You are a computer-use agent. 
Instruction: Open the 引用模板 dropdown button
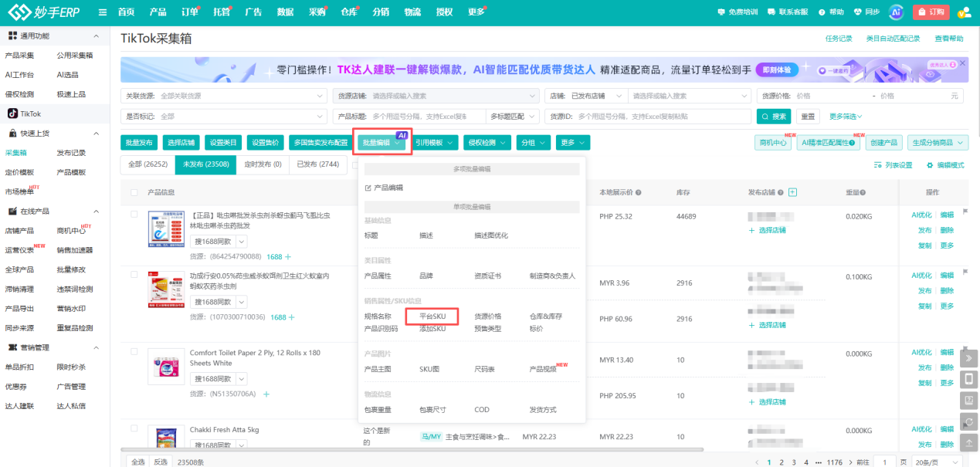point(433,143)
